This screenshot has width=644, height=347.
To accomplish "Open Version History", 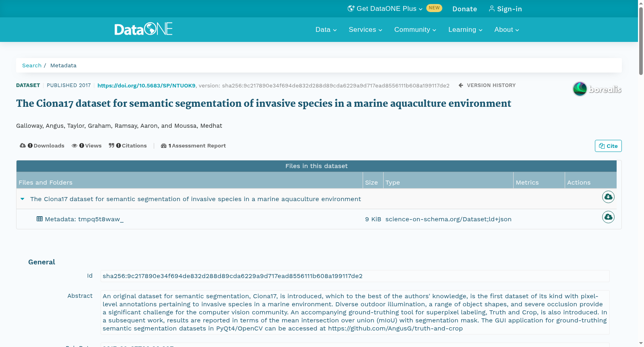I will coord(487,85).
